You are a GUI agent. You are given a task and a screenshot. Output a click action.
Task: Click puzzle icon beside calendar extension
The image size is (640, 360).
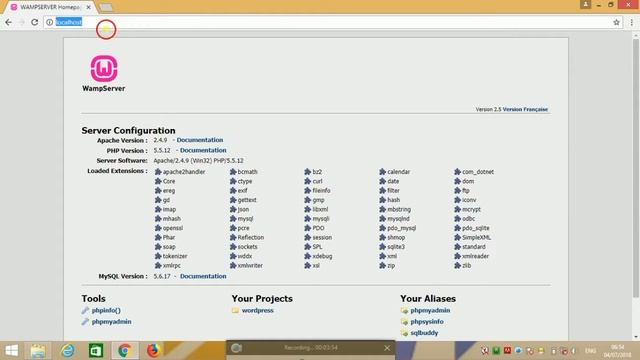pyautogui.click(x=382, y=172)
